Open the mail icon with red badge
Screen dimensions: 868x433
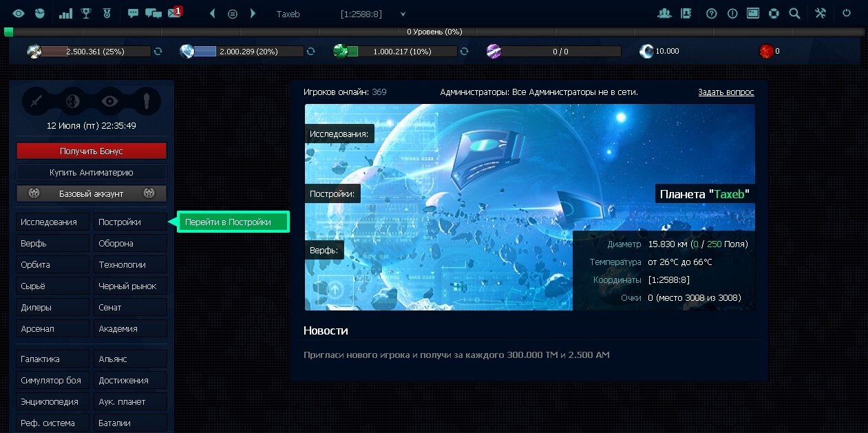point(174,13)
